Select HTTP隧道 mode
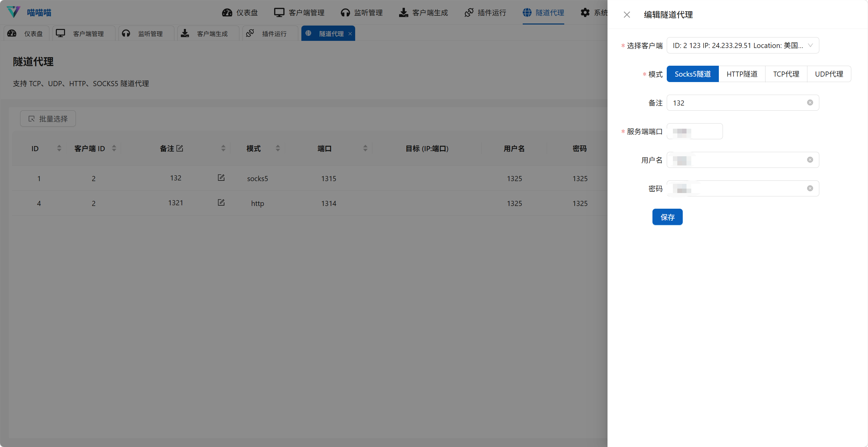Image resolution: width=868 pixels, height=447 pixels. pyautogui.click(x=742, y=74)
